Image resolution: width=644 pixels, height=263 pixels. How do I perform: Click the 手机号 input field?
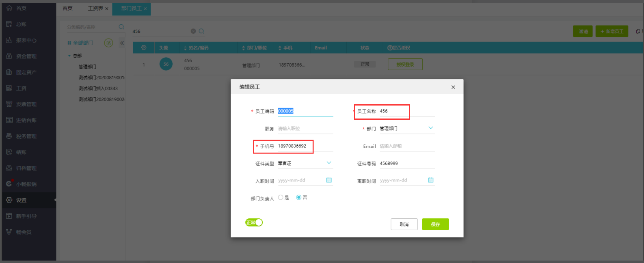coord(305,146)
